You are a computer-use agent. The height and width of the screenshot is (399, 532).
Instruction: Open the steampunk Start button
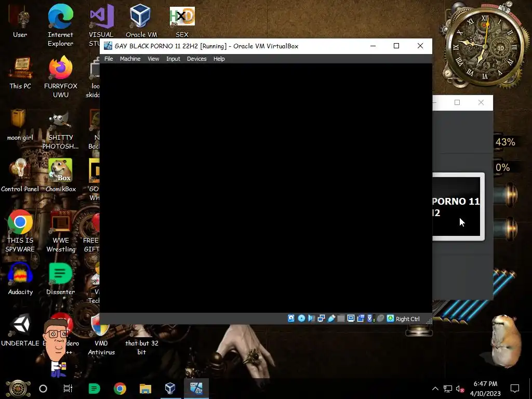18,389
